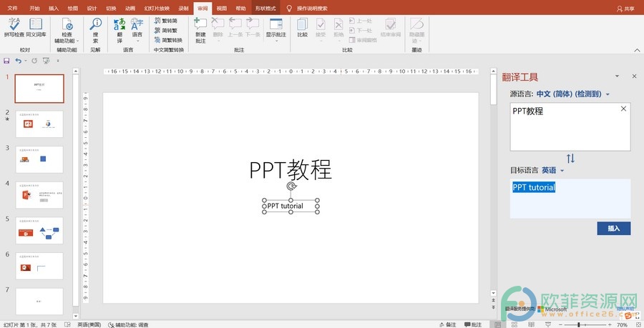Switch to the 幻灯片放映 tab

coord(157,8)
